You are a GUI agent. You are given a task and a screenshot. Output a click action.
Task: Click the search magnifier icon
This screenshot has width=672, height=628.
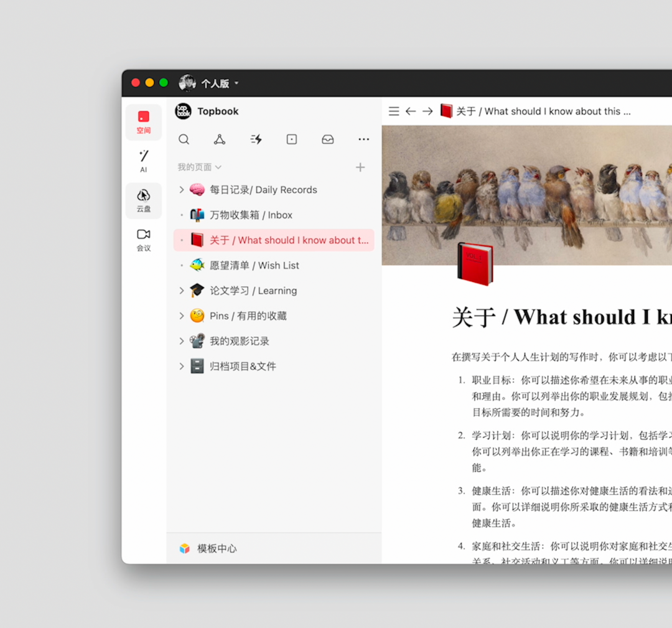click(x=184, y=139)
